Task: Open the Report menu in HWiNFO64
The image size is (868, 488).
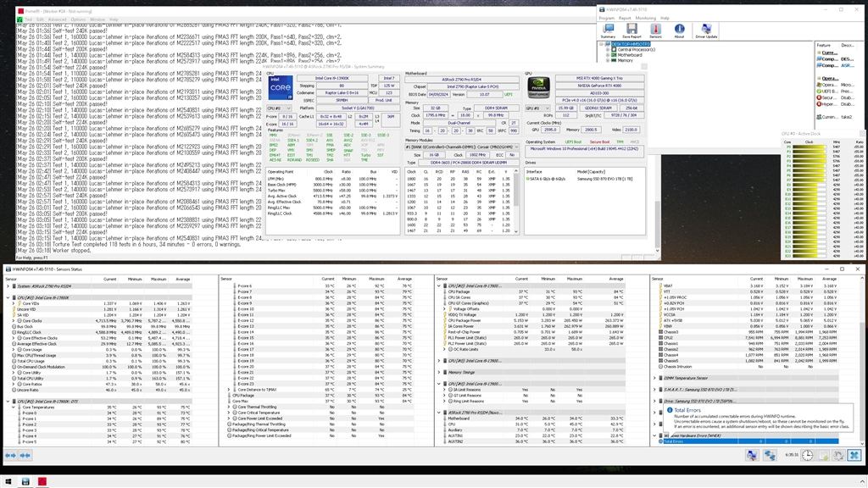Action: click(625, 19)
